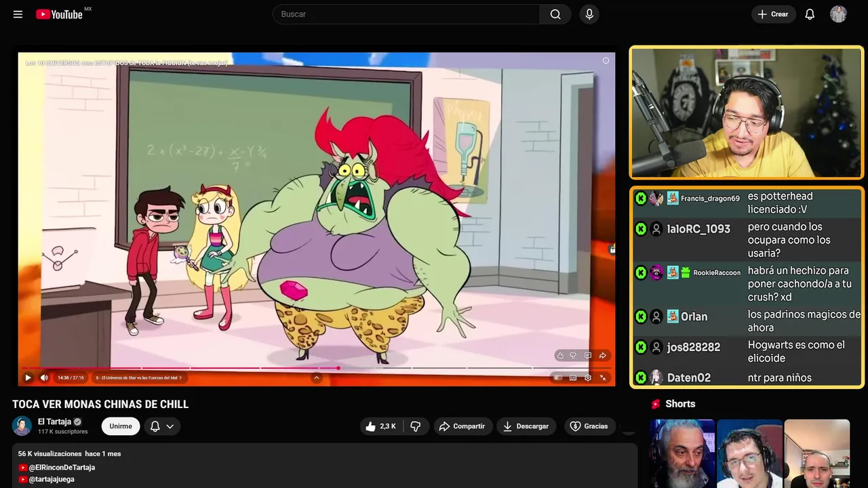The height and width of the screenshot is (488, 868).
Task: Open the notifications bell in the header
Action: coord(810,14)
